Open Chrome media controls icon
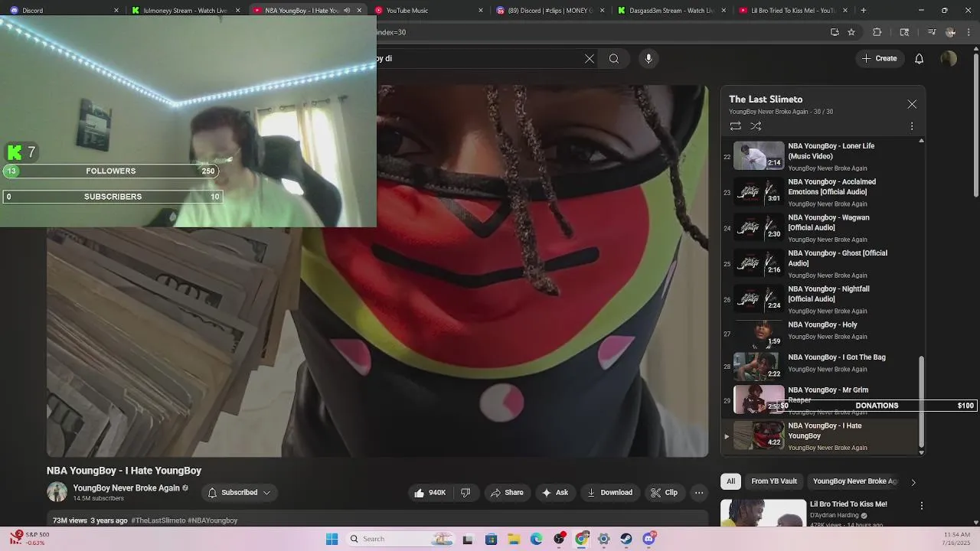This screenshot has height=551, width=980. [932, 32]
